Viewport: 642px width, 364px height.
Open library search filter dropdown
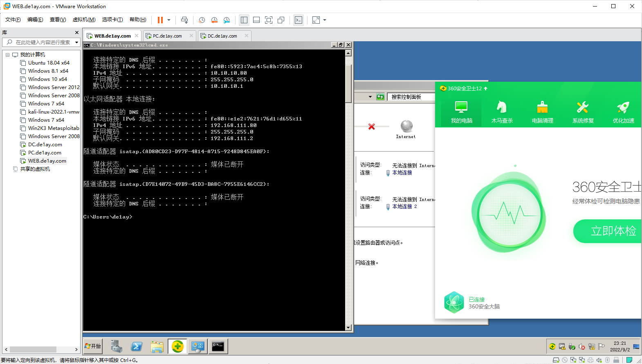[76, 42]
